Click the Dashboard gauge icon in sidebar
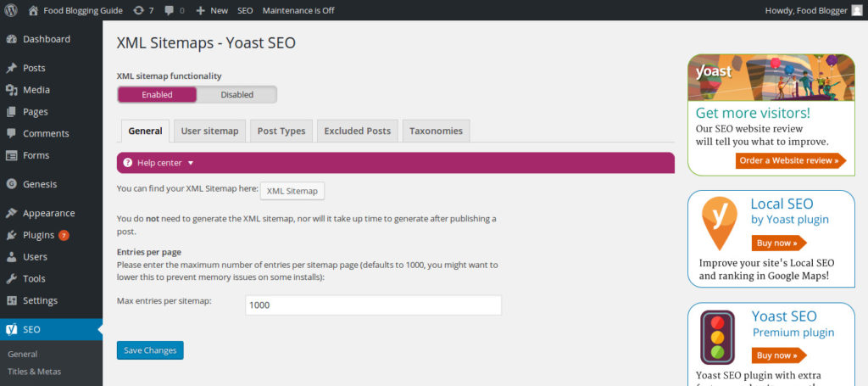The image size is (868, 386). pos(11,39)
